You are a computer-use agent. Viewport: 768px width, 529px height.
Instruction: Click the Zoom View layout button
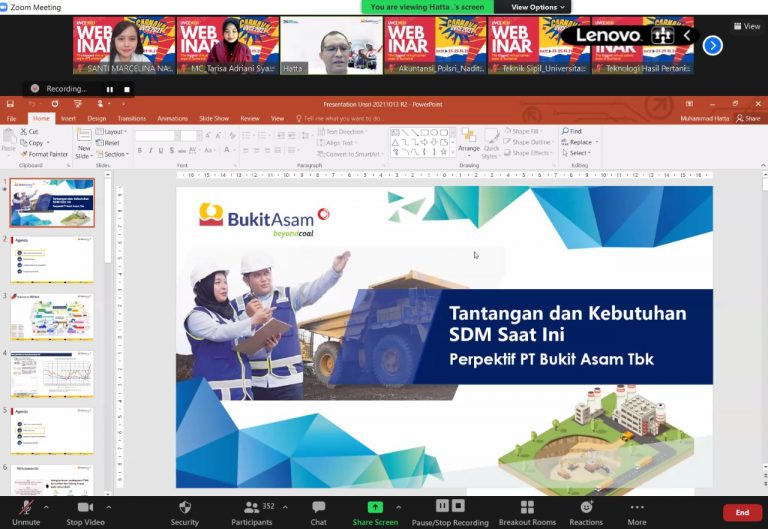[x=747, y=26]
